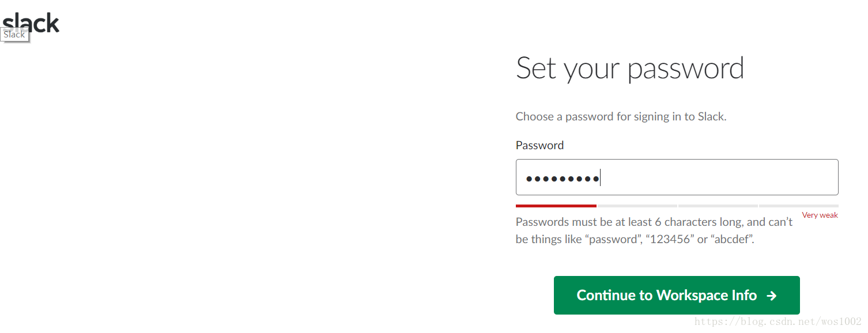Click the "password" example in hint

613,239
